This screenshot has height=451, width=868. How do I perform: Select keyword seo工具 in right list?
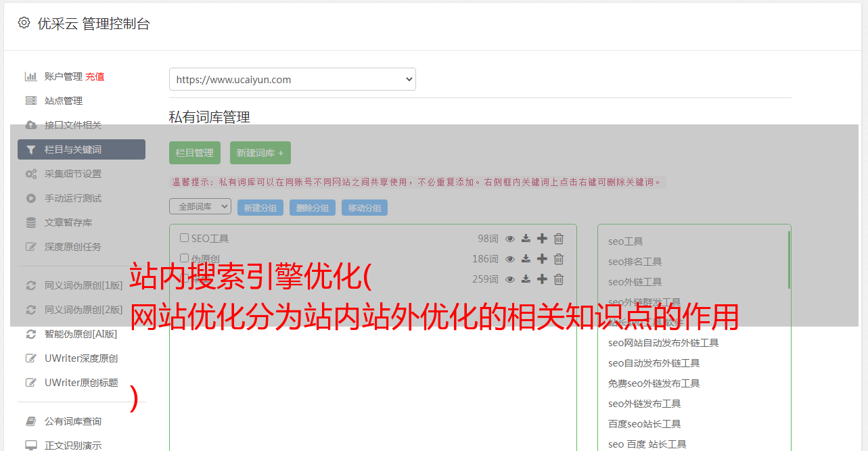626,241
